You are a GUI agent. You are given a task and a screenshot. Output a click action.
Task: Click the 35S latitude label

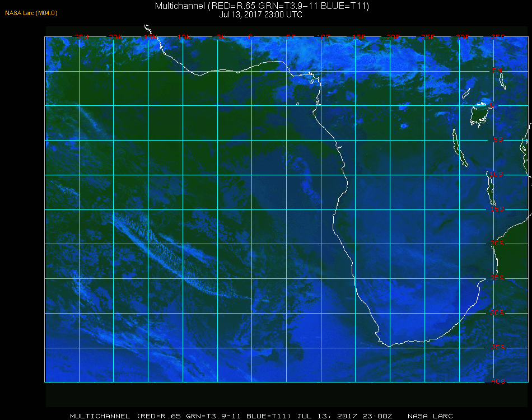(498, 347)
